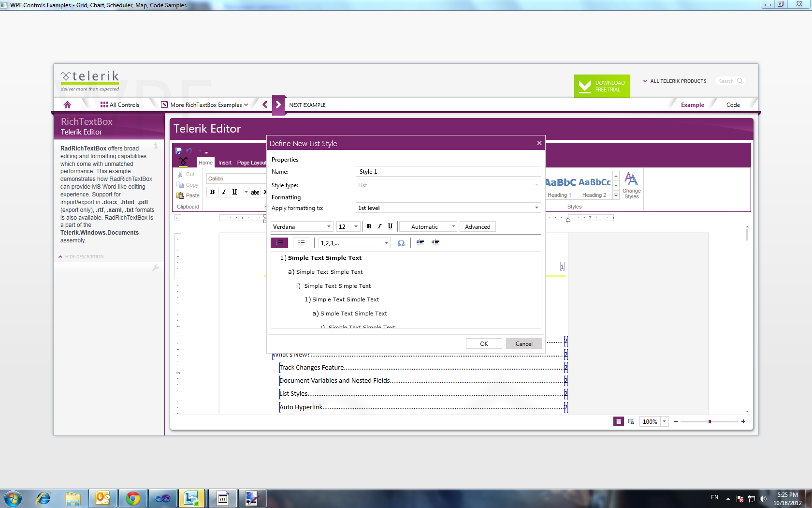Image resolution: width=812 pixels, height=508 pixels.
Task: Toggle Underline in the ribbon font group
Action: coord(234,192)
